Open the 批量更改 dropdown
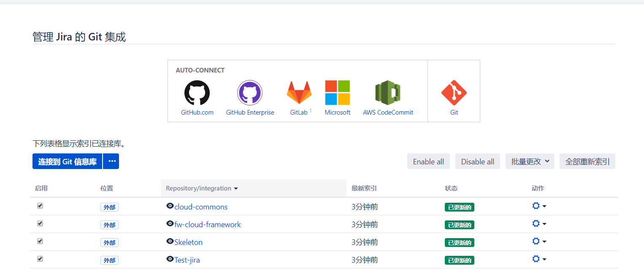644x279 pixels. click(530, 161)
